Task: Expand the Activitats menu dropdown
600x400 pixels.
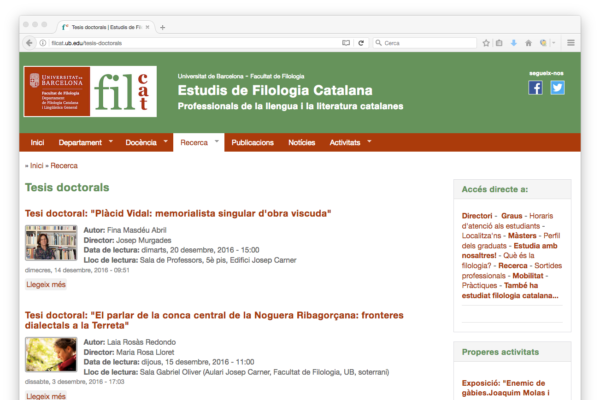Action: pos(369,142)
